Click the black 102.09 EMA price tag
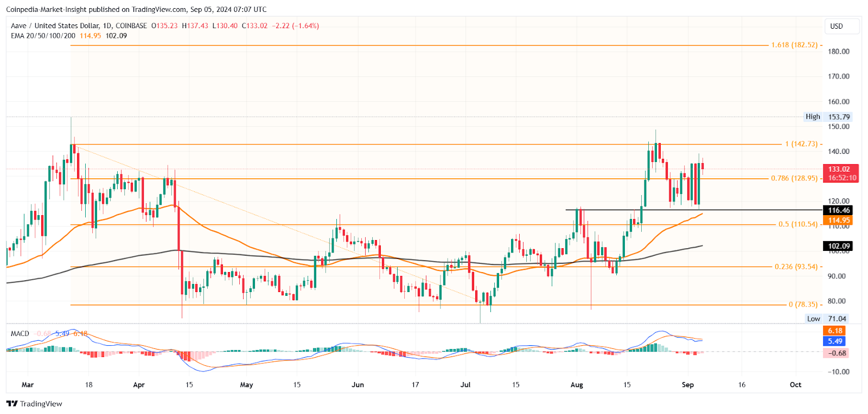 tap(838, 246)
